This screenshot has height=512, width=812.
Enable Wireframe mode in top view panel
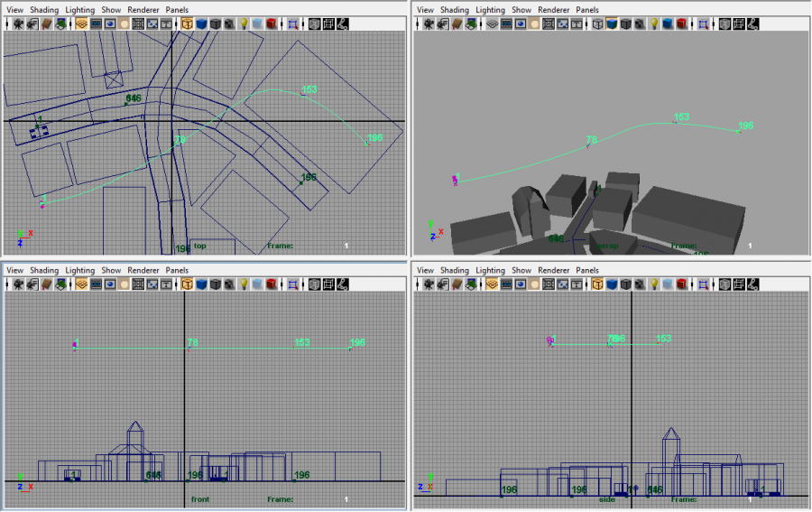(187, 23)
